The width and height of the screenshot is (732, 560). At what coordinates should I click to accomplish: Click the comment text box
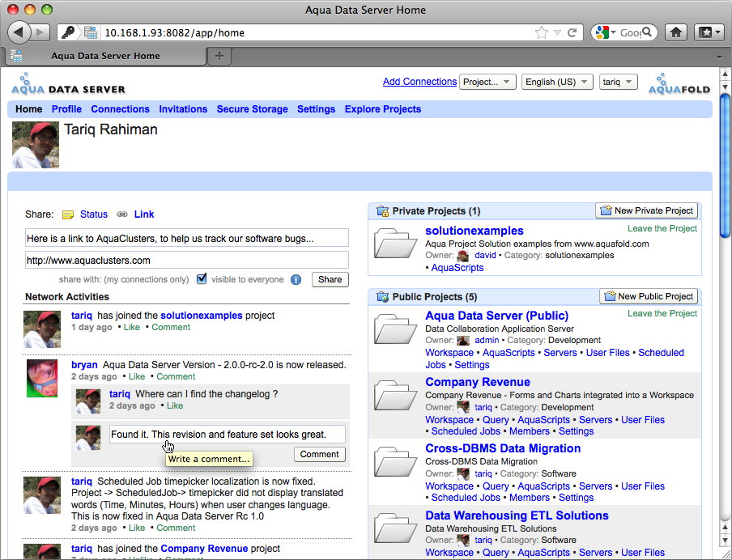[228, 434]
